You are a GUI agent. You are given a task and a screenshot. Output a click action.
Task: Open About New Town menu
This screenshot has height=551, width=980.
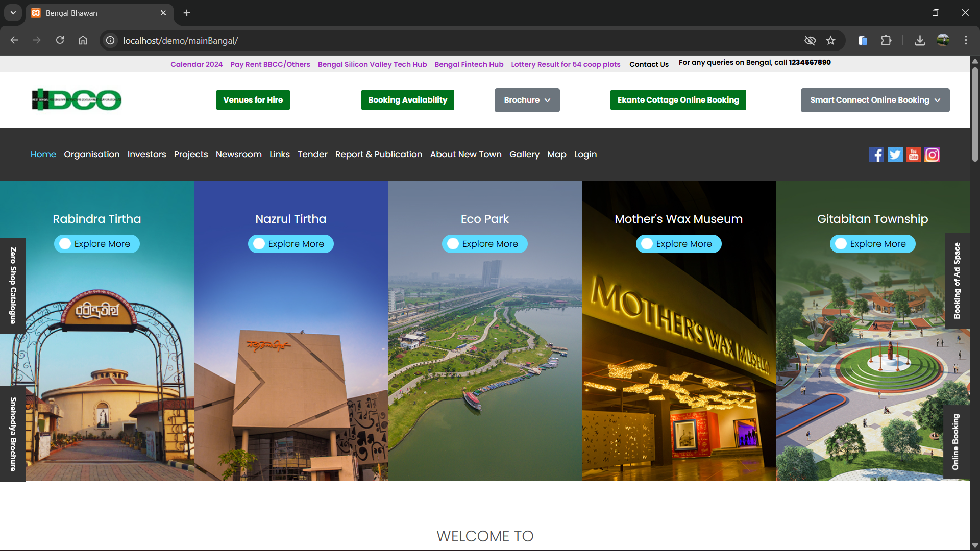466,154
